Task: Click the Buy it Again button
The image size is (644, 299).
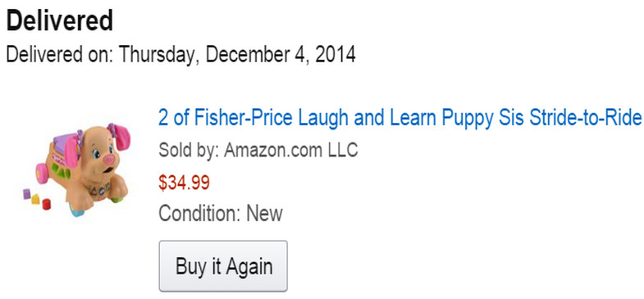Action: 223,265
